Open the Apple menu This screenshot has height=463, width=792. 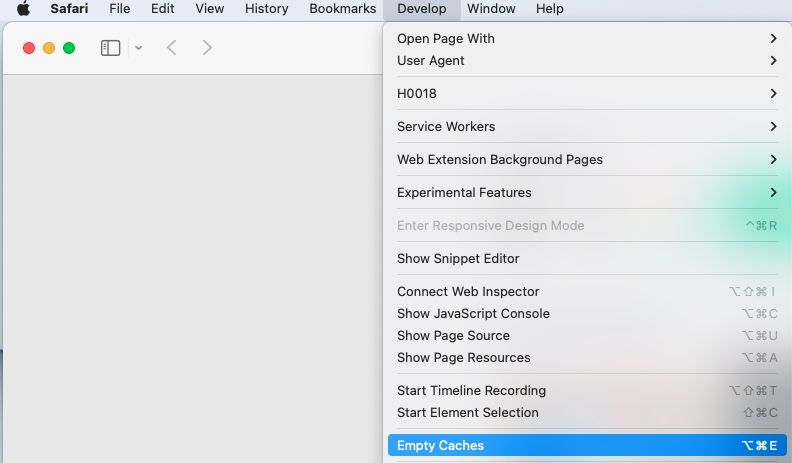[x=23, y=9]
